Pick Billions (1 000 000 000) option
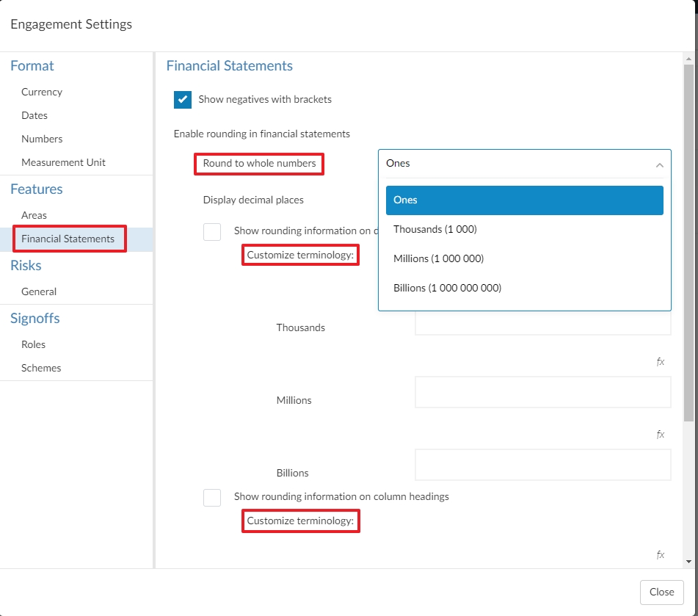 click(x=447, y=289)
